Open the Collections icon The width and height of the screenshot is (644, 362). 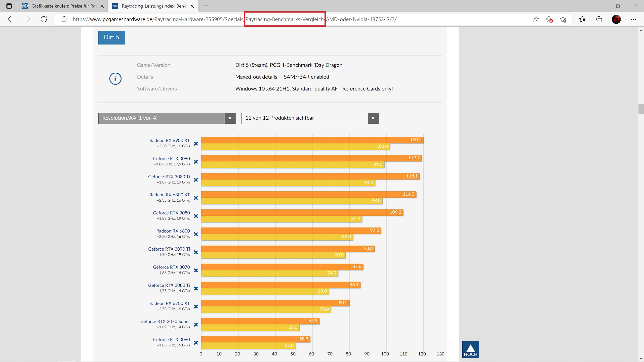point(599,19)
